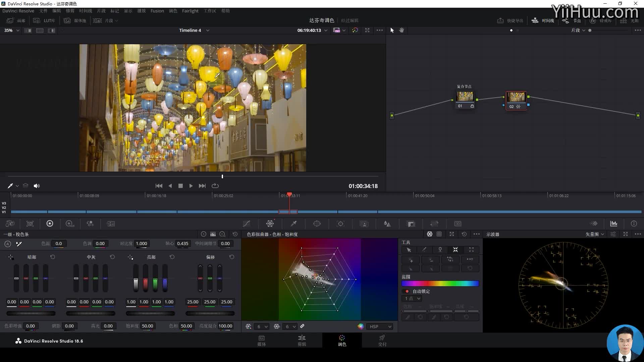
Task: Click 快捷导出 quick export
Action: [x=510, y=20]
